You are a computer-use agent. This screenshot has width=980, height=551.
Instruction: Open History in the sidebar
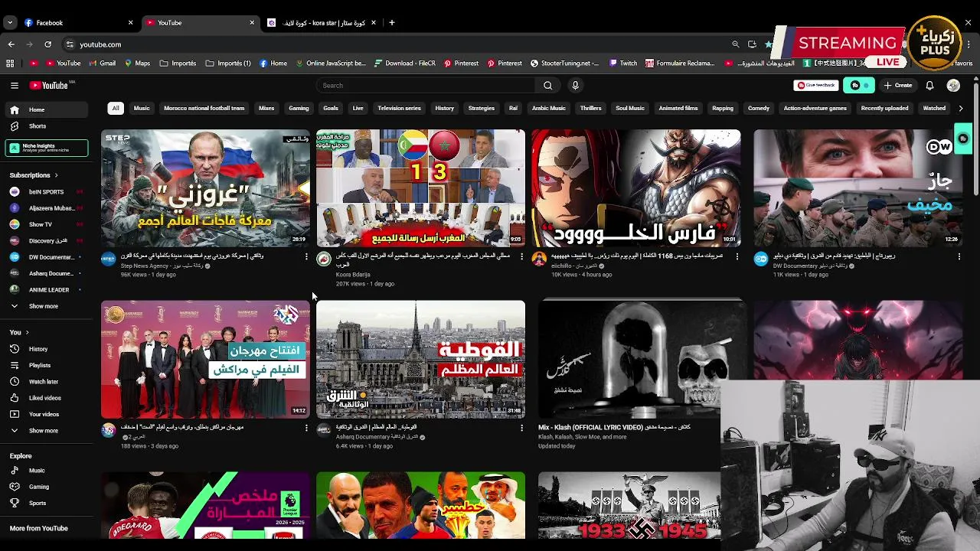coord(46,349)
